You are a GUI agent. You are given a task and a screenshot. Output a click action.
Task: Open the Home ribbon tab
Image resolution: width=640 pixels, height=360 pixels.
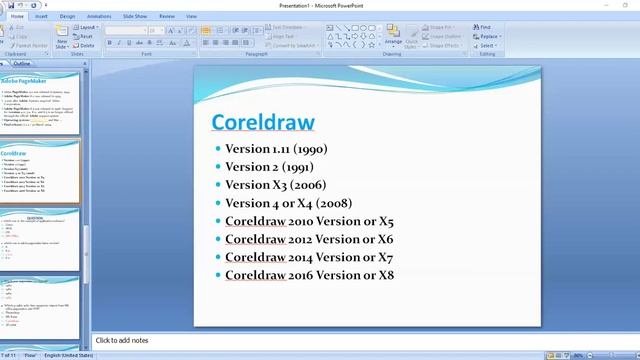17,16
